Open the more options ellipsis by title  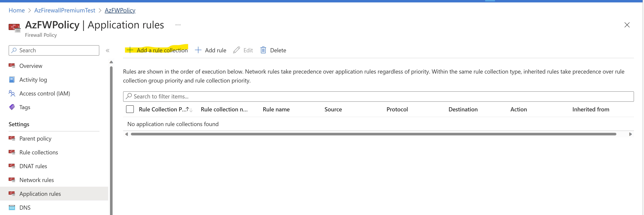pyautogui.click(x=178, y=25)
